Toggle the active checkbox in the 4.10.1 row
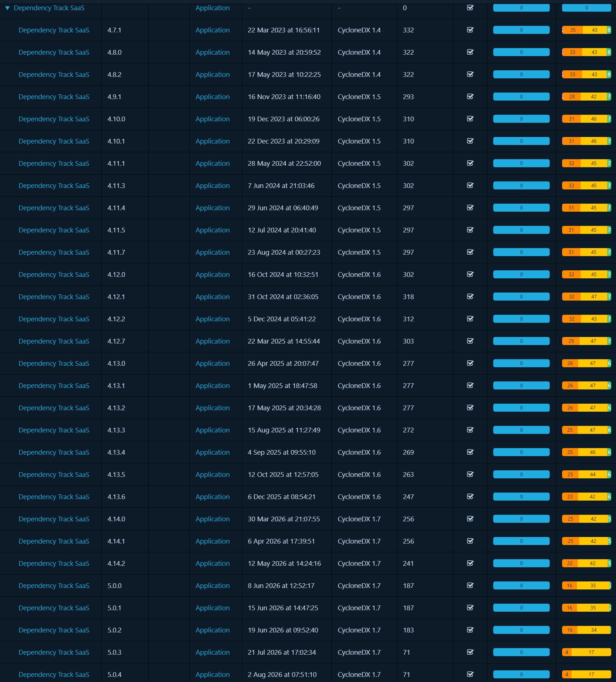Image resolution: width=616 pixels, height=682 pixels. pyautogui.click(x=470, y=141)
